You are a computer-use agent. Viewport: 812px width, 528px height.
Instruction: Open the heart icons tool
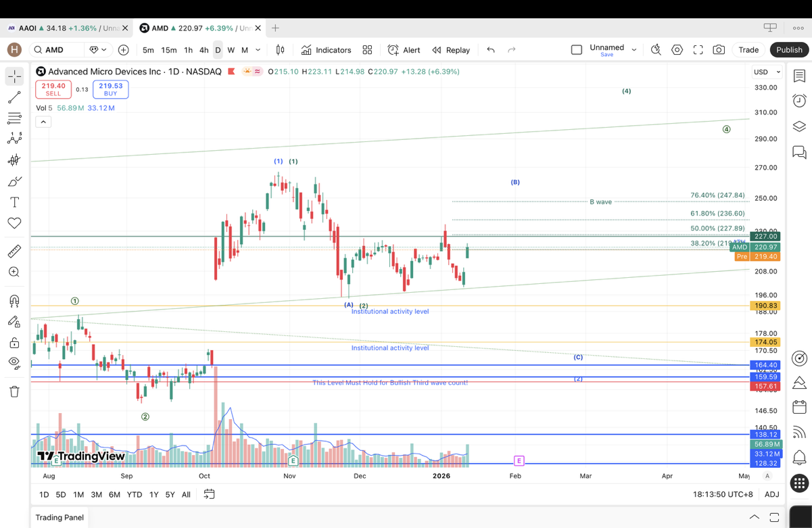(14, 223)
